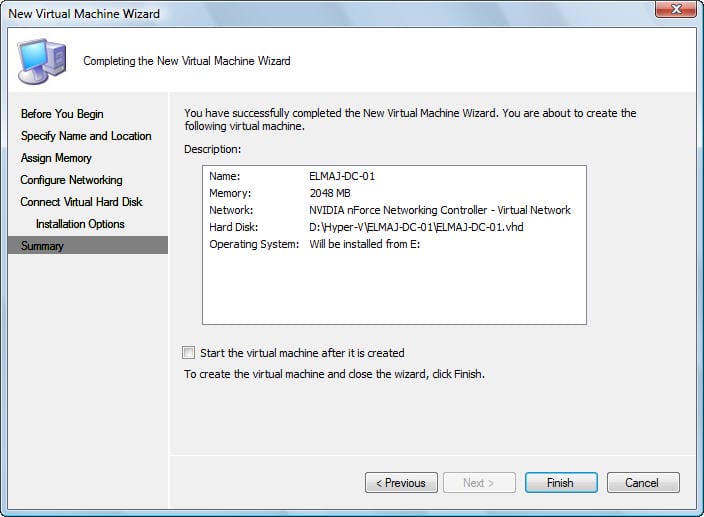This screenshot has height=517, width=704.
Task: Click the 'You have successfully completed' message text
Action: tap(410, 119)
